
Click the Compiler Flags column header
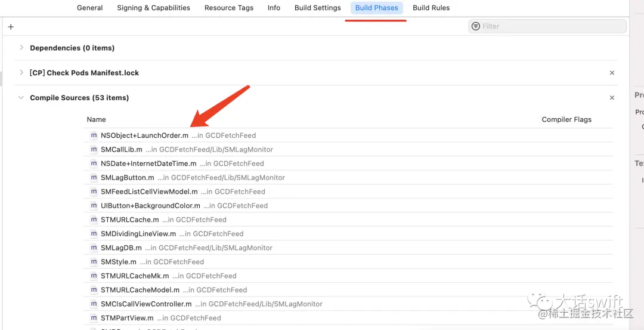566,119
